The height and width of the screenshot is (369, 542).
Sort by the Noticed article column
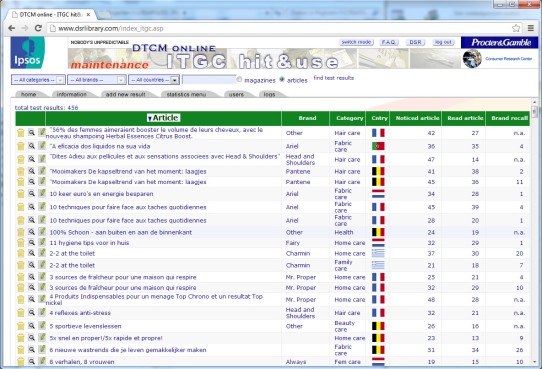click(x=417, y=118)
